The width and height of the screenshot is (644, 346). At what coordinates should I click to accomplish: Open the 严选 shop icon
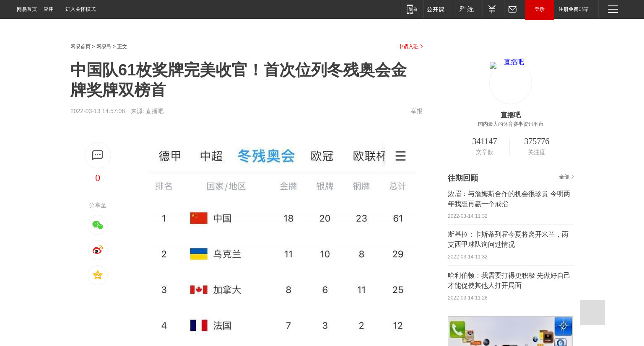[x=466, y=9]
